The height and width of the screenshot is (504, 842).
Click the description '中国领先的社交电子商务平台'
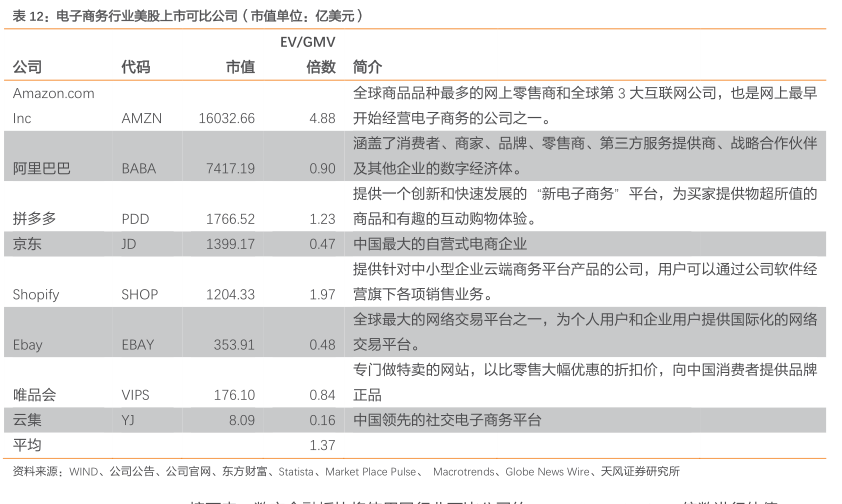447,420
